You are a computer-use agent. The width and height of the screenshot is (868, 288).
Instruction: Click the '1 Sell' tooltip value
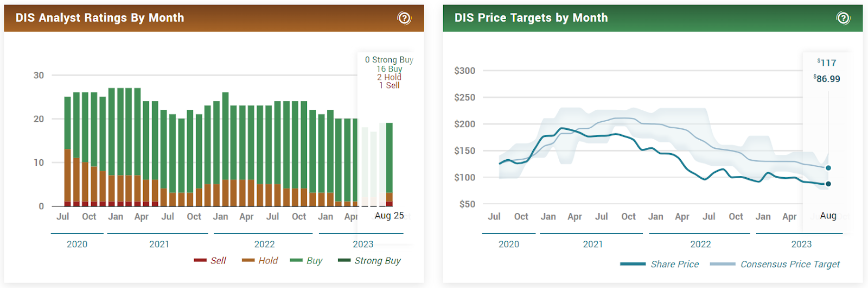(x=390, y=85)
